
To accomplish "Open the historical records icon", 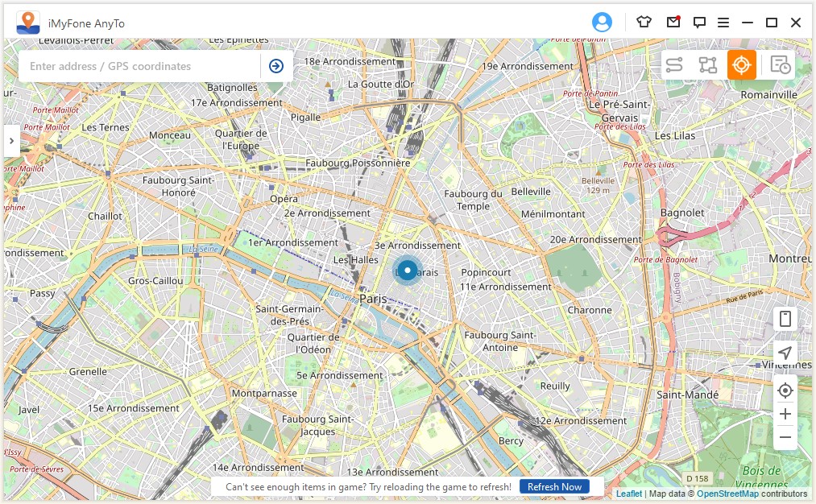I will (x=779, y=65).
